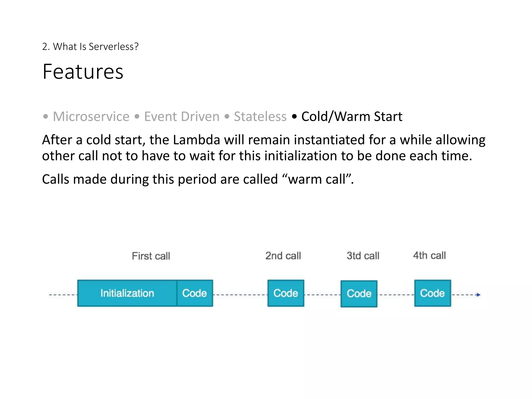The image size is (532, 399).
Task: Select the "2nd call" label
Action: click(x=283, y=256)
